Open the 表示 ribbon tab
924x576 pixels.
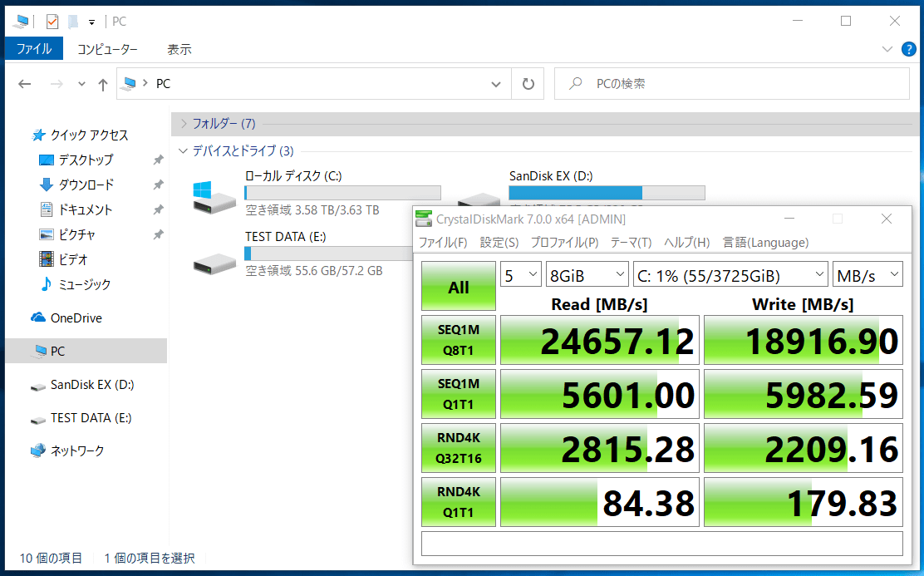tap(179, 49)
